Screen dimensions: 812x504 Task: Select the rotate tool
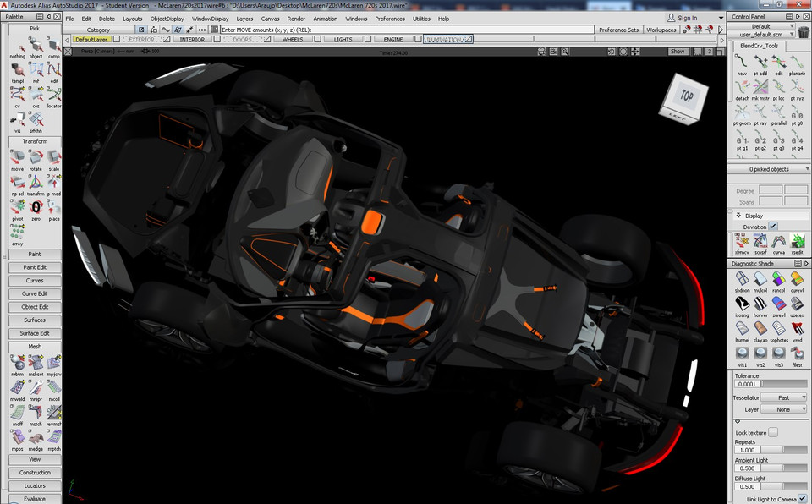(36, 159)
